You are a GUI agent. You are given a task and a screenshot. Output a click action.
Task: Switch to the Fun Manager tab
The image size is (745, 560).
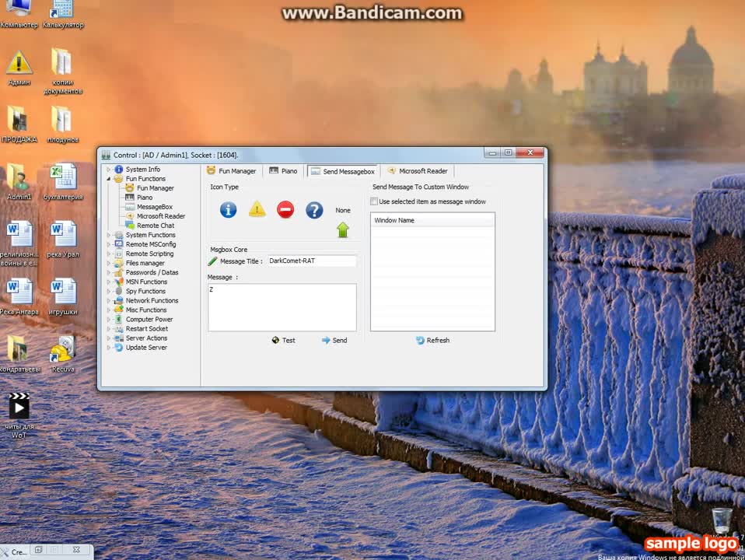pyautogui.click(x=232, y=171)
